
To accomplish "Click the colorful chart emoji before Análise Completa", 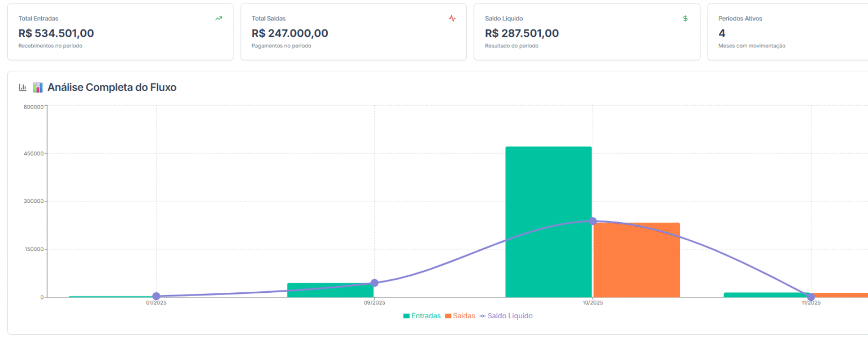I will (38, 88).
